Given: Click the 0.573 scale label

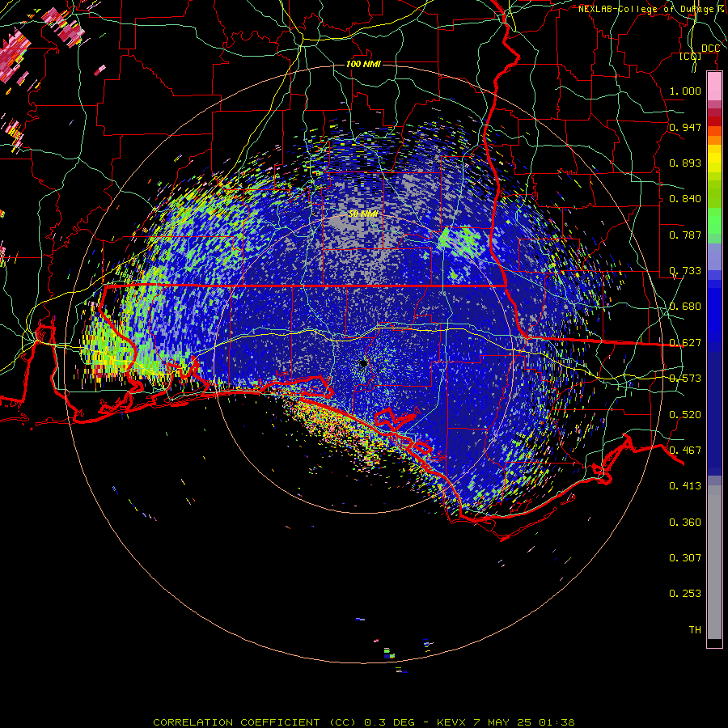Looking at the screenshot, I should (x=685, y=379).
